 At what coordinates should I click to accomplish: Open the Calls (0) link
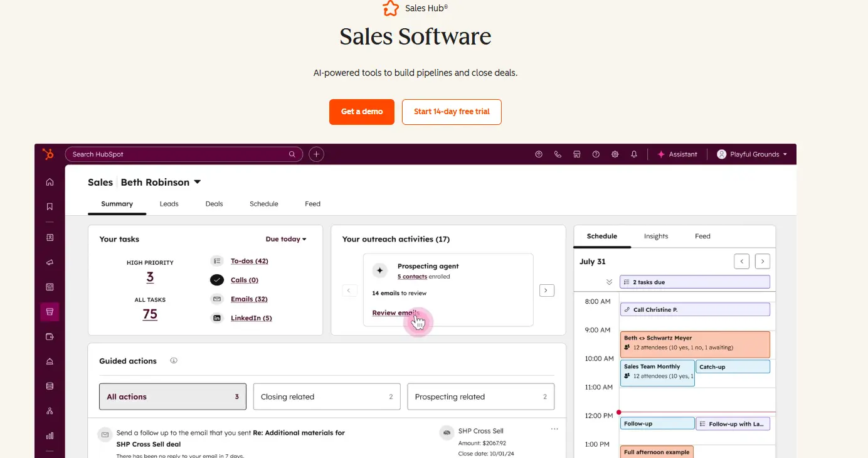tap(245, 280)
